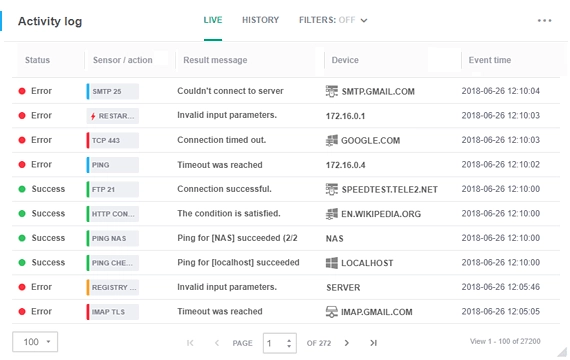This screenshot has width=570, height=360.
Task: Click "Ping for [localhost] succeeded" message
Action: click(x=238, y=263)
